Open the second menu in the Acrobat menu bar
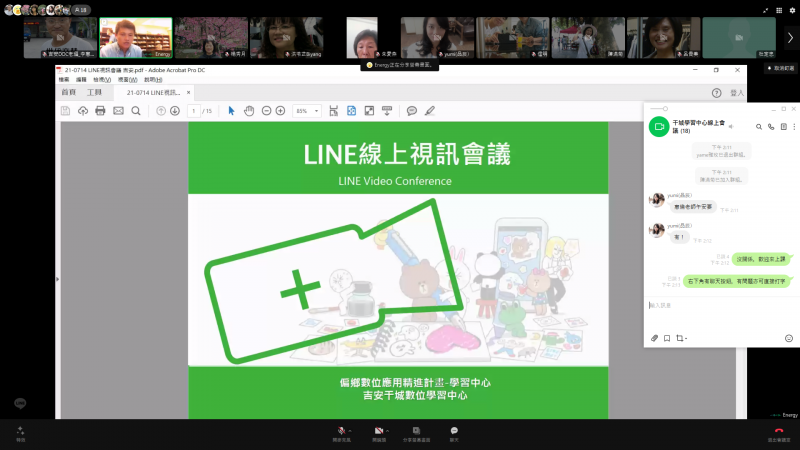Image resolution: width=800 pixels, height=450 pixels. [x=81, y=80]
